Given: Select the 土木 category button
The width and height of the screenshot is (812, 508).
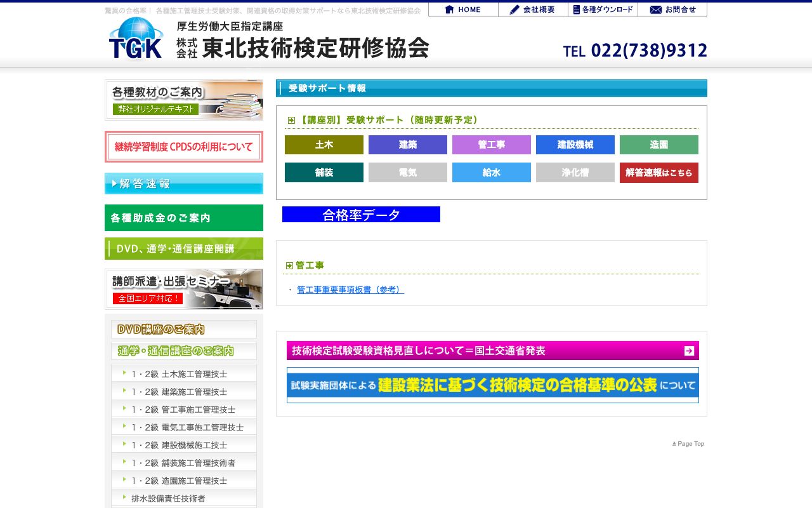Looking at the screenshot, I should click(x=324, y=145).
